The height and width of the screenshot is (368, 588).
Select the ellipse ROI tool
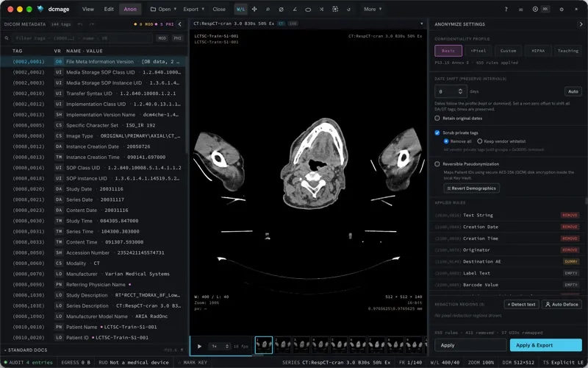308,10
